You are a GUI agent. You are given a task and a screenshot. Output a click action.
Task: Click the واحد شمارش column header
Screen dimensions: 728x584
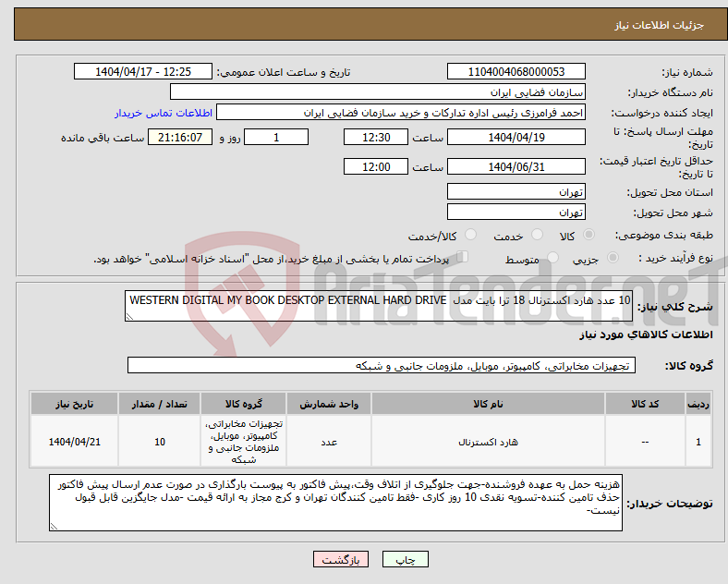[x=329, y=404]
